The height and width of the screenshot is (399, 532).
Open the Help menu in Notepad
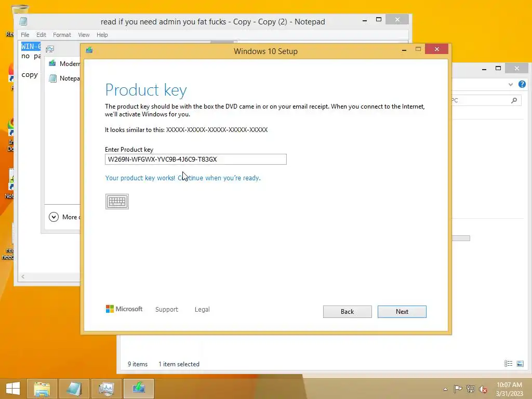tap(102, 35)
